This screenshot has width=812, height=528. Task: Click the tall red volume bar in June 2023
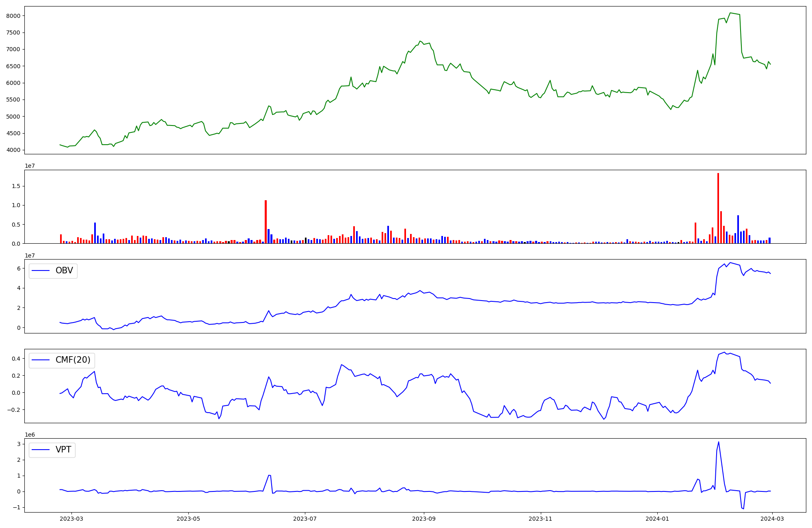(266, 221)
